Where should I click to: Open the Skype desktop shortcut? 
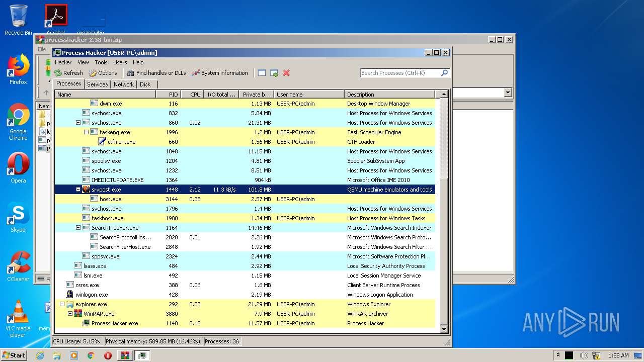pyautogui.click(x=18, y=218)
